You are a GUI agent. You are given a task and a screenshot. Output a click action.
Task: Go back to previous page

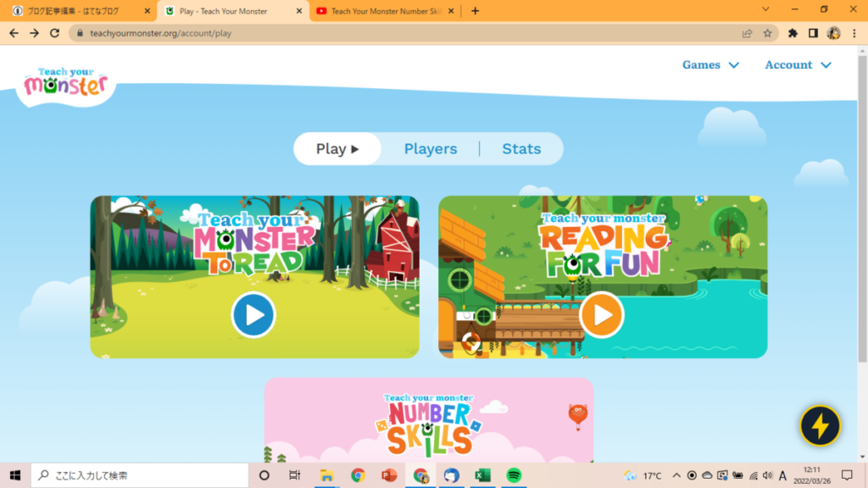[14, 33]
